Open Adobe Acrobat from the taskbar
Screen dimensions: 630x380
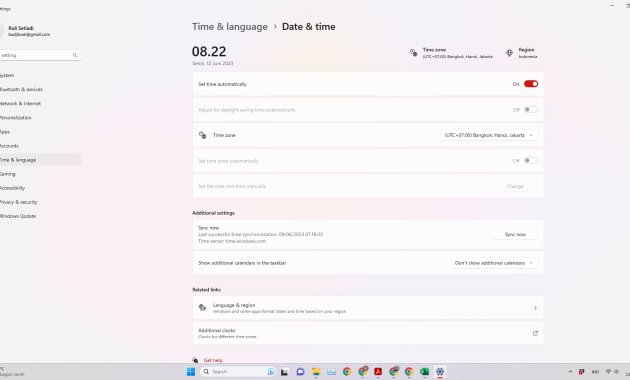point(378,372)
